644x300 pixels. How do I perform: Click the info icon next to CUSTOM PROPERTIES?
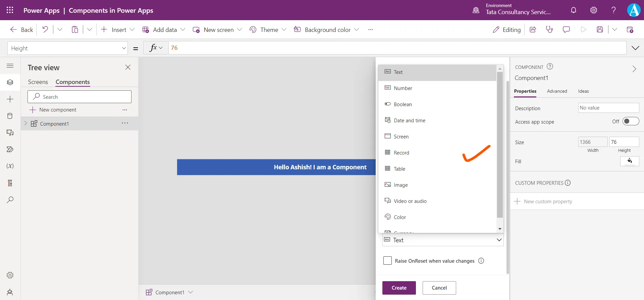(x=568, y=183)
